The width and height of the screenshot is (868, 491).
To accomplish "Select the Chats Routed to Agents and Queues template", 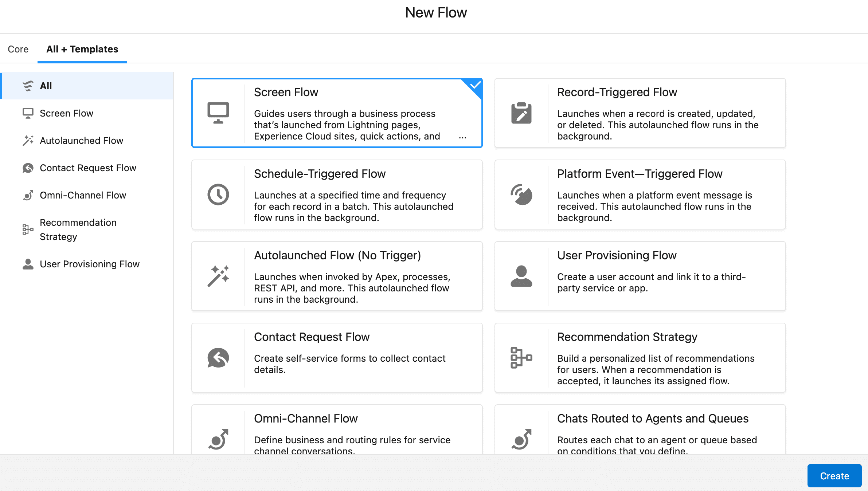I will pyautogui.click(x=640, y=430).
